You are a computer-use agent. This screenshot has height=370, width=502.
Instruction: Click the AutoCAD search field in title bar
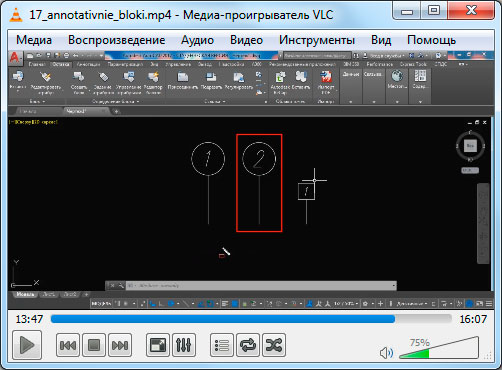pos(317,56)
